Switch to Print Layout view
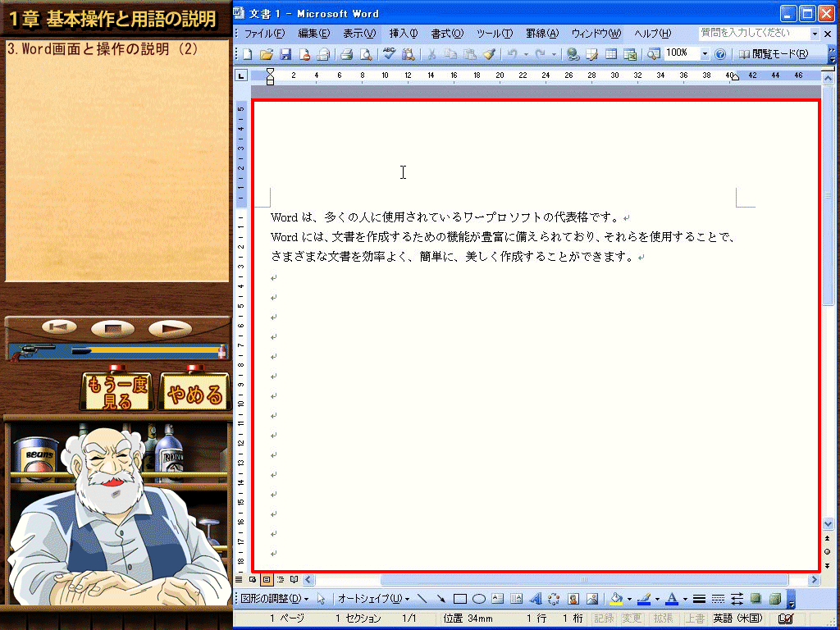 267,579
